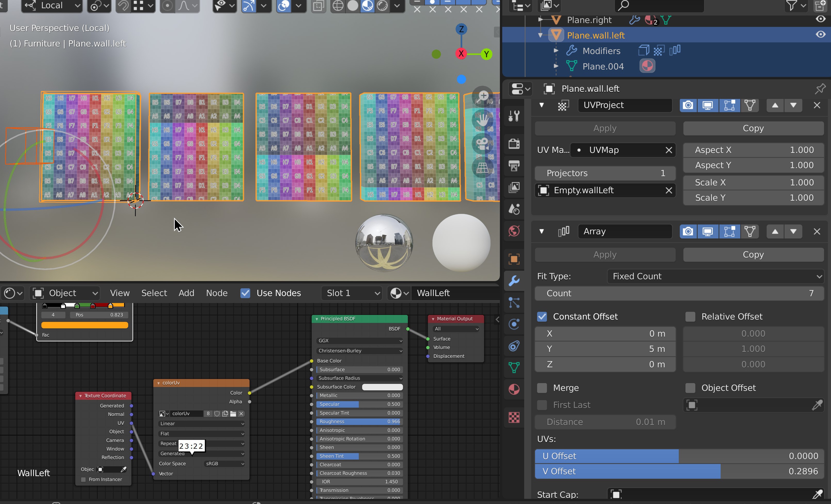Uncheck the Constant Offset checkbox
The width and height of the screenshot is (831, 504).
click(x=542, y=316)
